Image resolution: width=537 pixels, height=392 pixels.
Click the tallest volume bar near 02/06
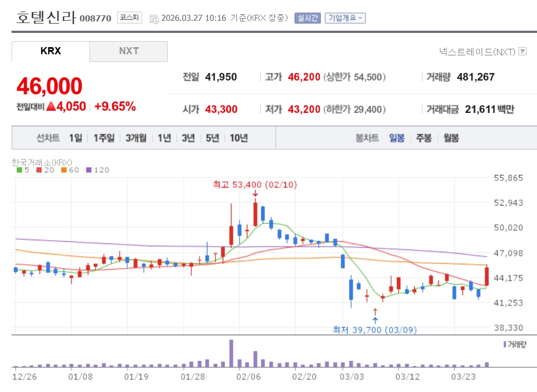tap(231, 353)
